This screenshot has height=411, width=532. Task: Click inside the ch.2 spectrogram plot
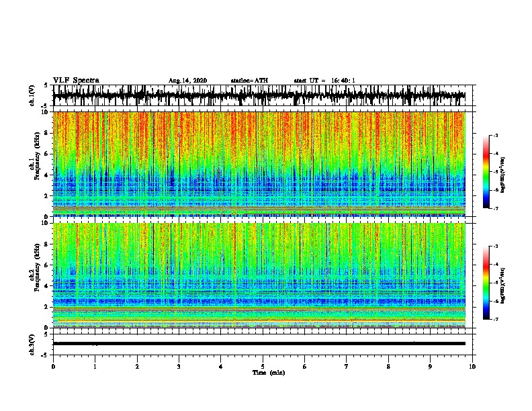[259, 275]
